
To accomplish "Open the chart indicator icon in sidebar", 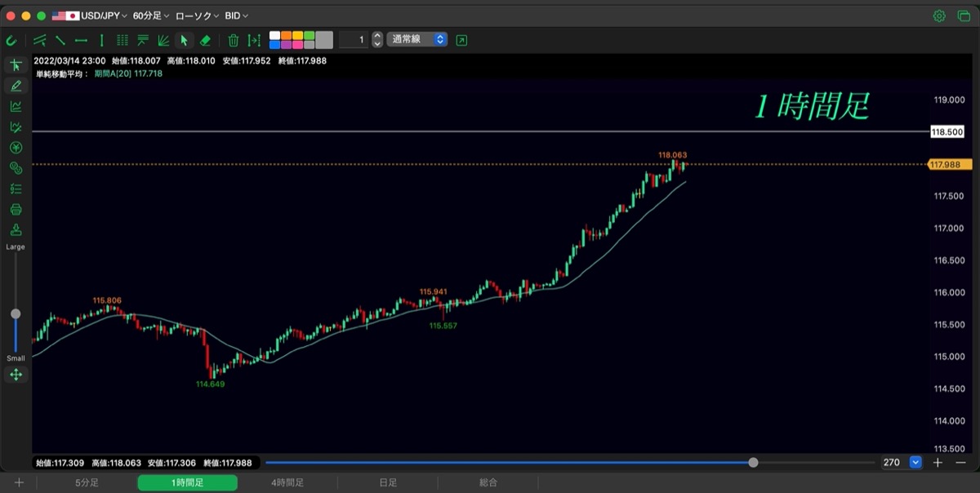I will (x=16, y=106).
